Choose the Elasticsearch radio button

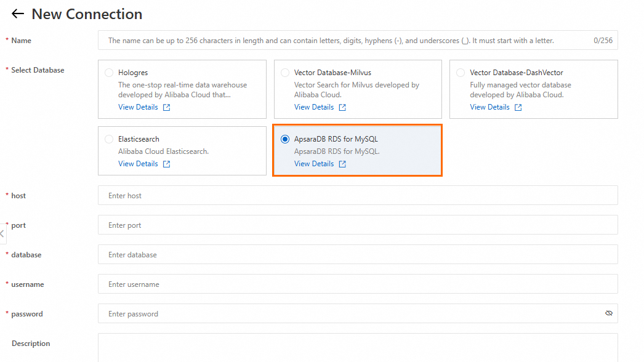click(x=109, y=139)
